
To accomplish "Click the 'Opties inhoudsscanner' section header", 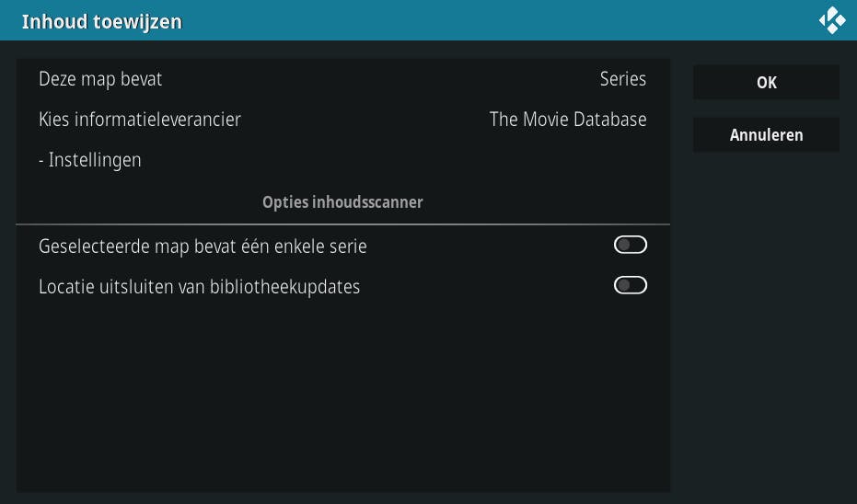I will tap(342, 202).
